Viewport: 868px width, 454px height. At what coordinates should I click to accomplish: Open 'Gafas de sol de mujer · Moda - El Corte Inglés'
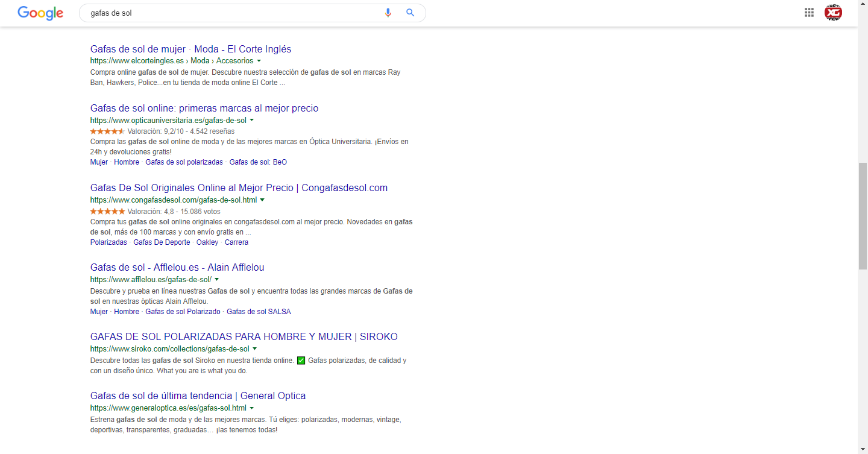190,49
